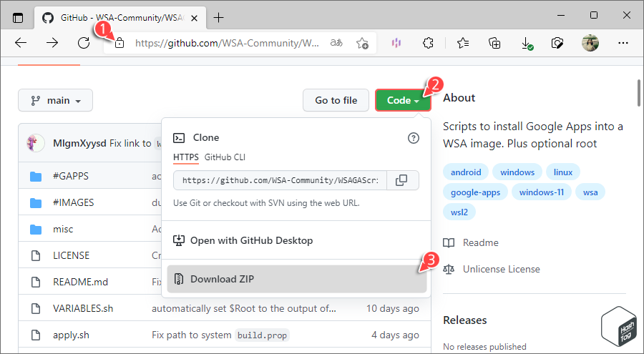Add this page to favorites
Image resolution: width=644 pixels, height=354 pixels.
click(x=362, y=43)
